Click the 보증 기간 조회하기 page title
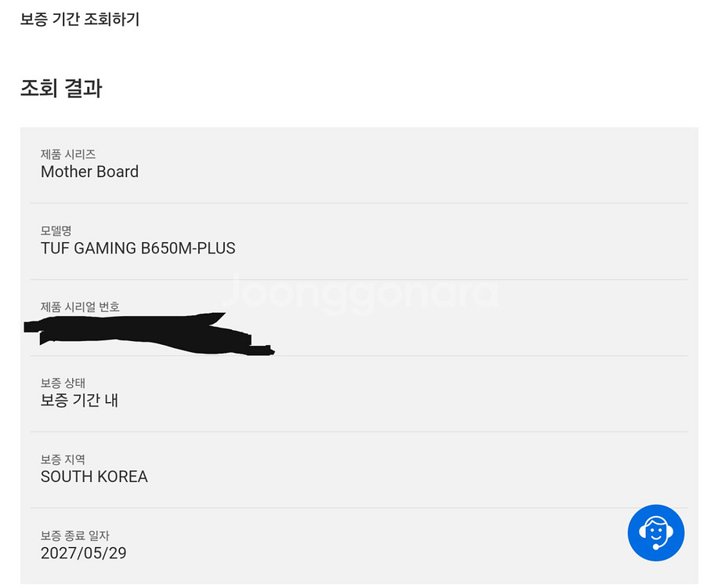Viewport: 718px width, 588px height. 80,20
